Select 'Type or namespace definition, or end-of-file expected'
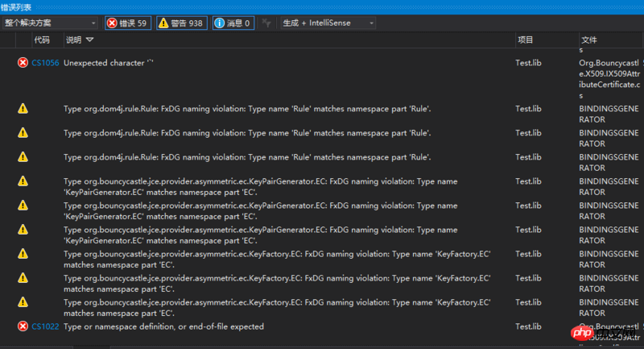This screenshot has height=349, width=644. pyautogui.click(x=164, y=326)
